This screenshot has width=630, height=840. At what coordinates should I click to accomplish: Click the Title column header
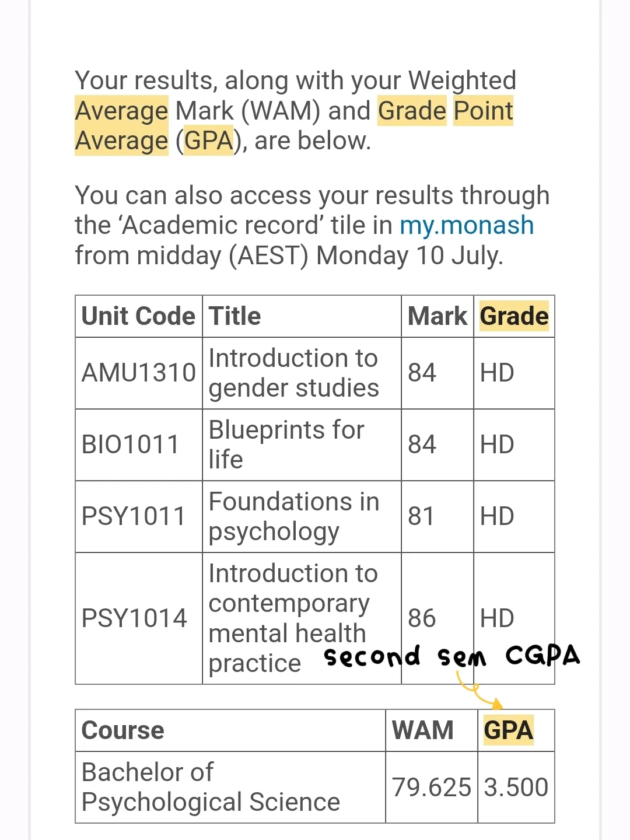click(x=235, y=316)
